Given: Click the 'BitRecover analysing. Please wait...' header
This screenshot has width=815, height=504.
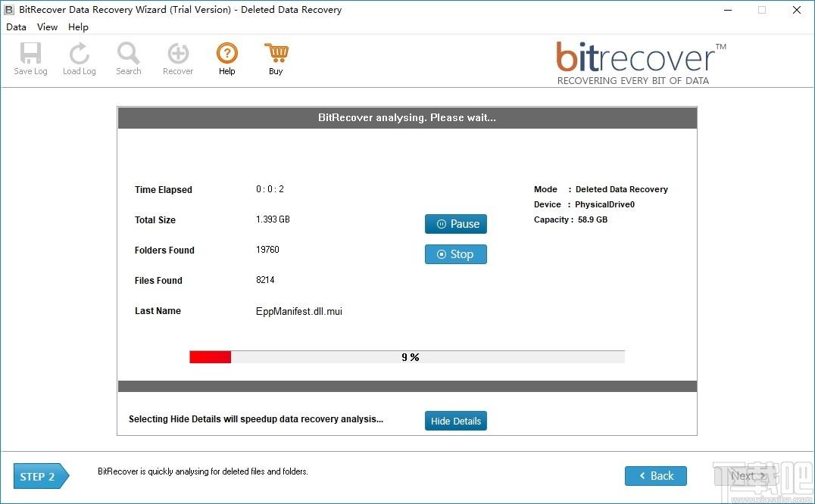Looking at the screenshot, I should pos(407,118).
